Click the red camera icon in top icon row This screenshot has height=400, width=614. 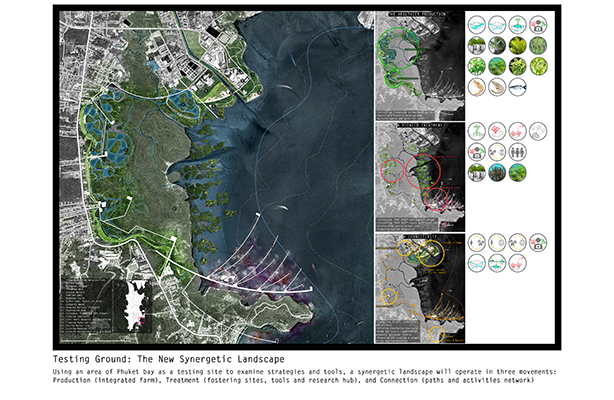pyautogui.click(x=539, y=23)
